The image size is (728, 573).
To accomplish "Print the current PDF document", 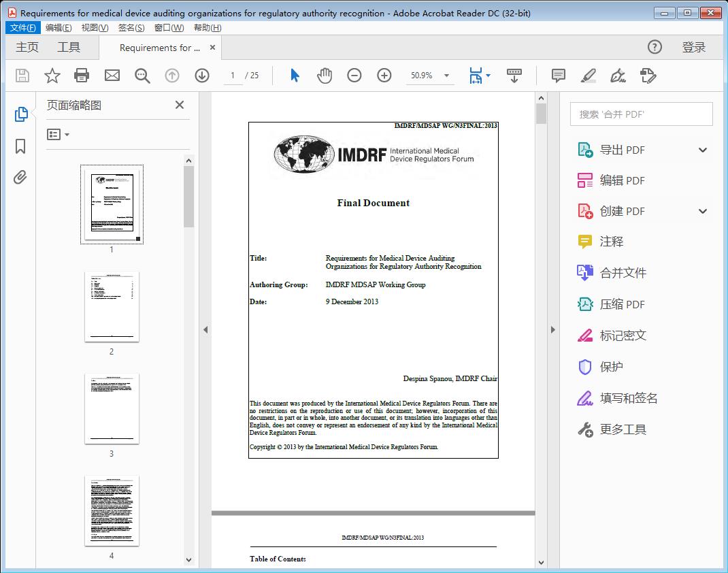I will tap(82, 76).
